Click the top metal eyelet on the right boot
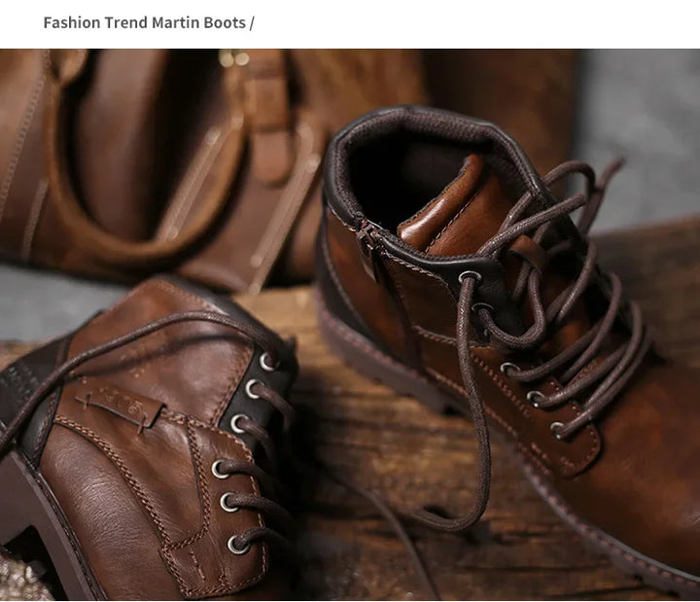The image size is (700, 602). 470,278
